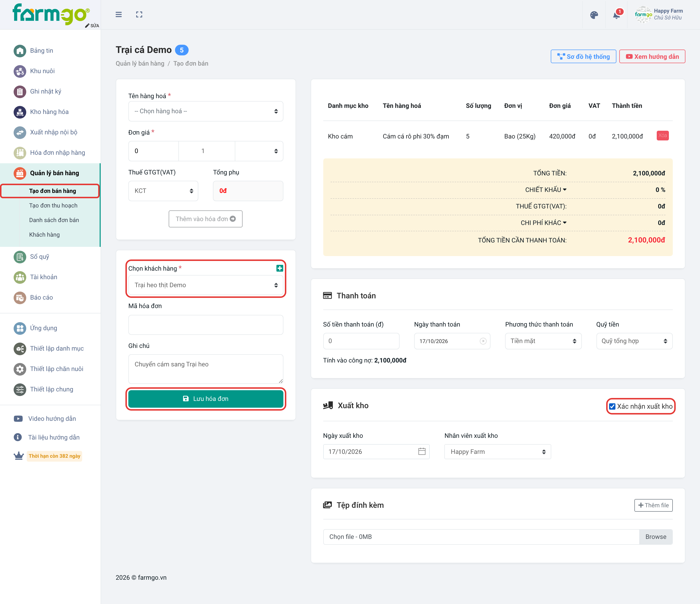Screen dimensions: 700x604
Task: Click the Lưu hóa đơn button
Action: click(206, 399)
